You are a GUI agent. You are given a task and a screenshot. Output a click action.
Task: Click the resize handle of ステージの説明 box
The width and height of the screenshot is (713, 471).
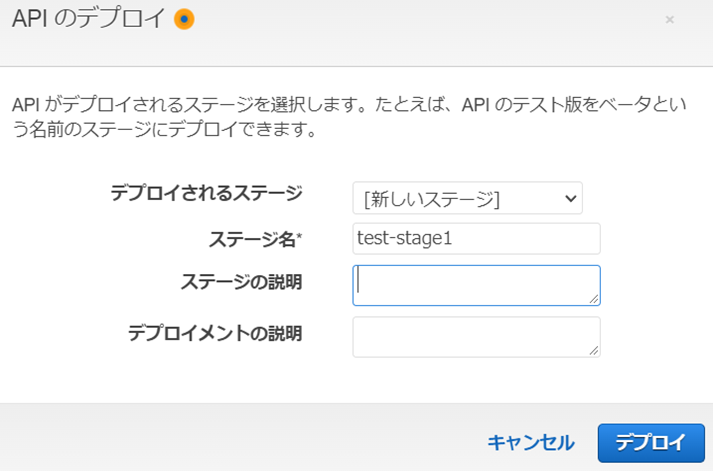coord(594,299)
